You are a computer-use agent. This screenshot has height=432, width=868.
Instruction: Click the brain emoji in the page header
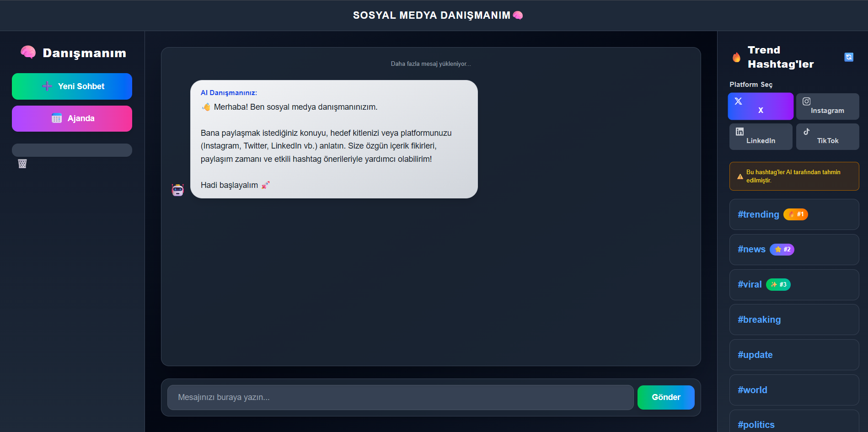(518, 15)
